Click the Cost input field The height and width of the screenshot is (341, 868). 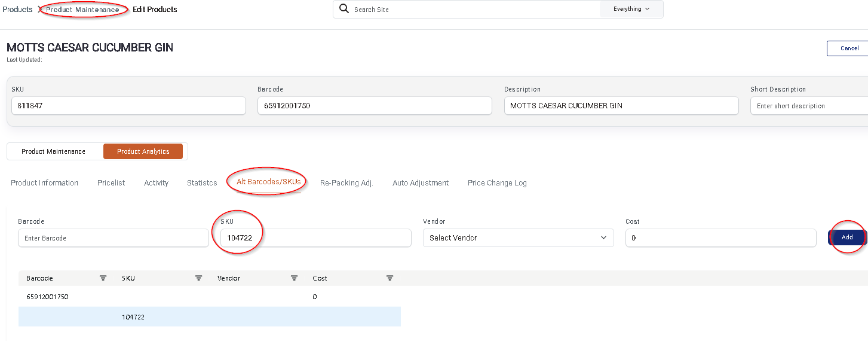(x=720, y=238)
